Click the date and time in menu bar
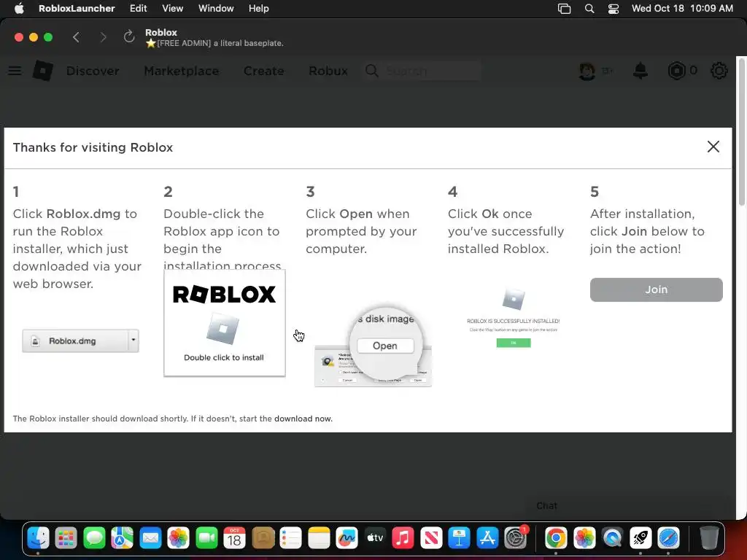 click(x=682, y=8)
